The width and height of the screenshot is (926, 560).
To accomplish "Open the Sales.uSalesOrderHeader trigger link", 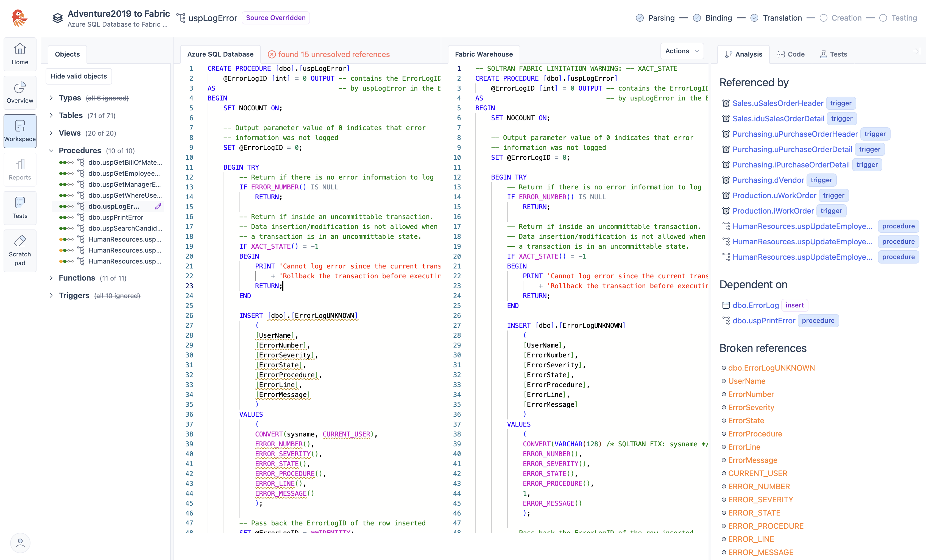I will pos(777,103).
